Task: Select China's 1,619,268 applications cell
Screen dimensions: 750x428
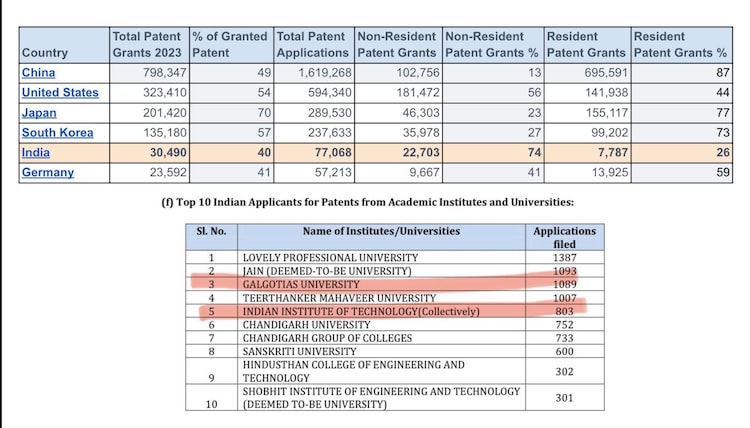Action: point(315,73)
